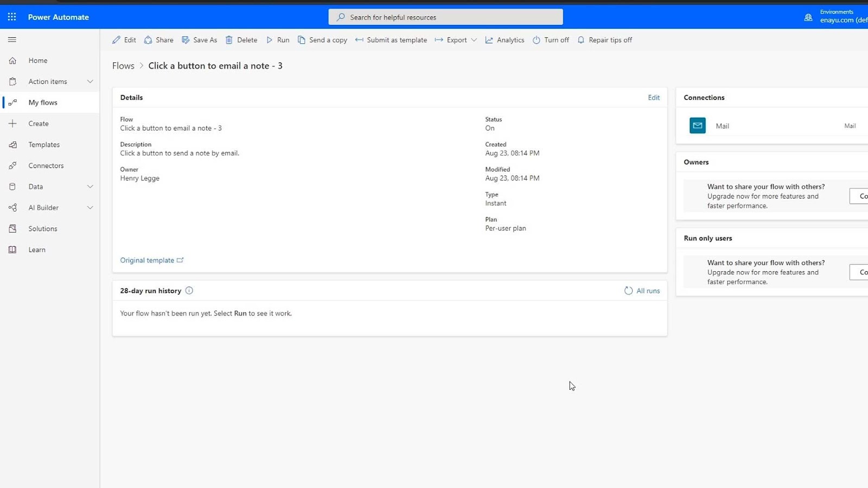Screen dimensions: 868x488
Task: Click the Power Automate app title
Action: (x=59, y=17)
